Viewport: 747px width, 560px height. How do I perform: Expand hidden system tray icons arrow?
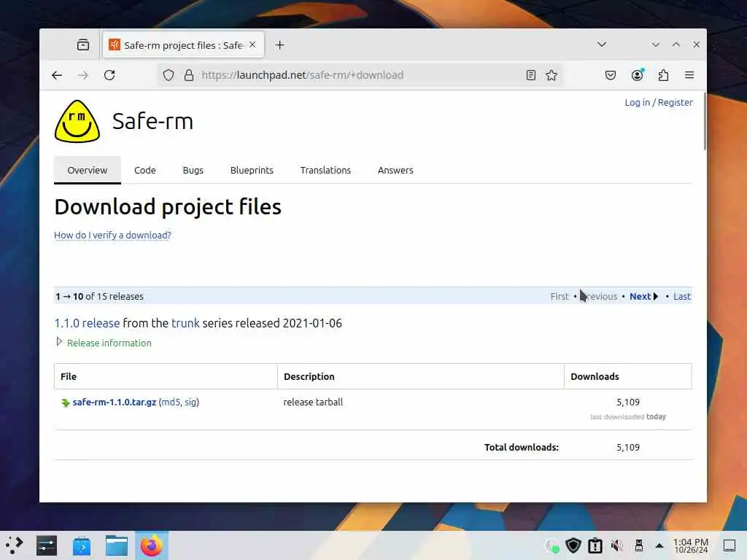[x=659, y=545]
